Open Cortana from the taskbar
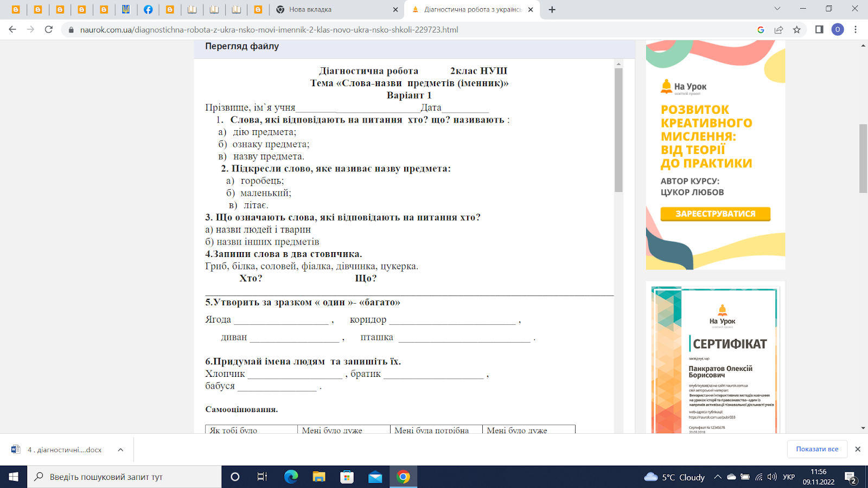Viewport: 868px width, 488px height. point(235,477)
